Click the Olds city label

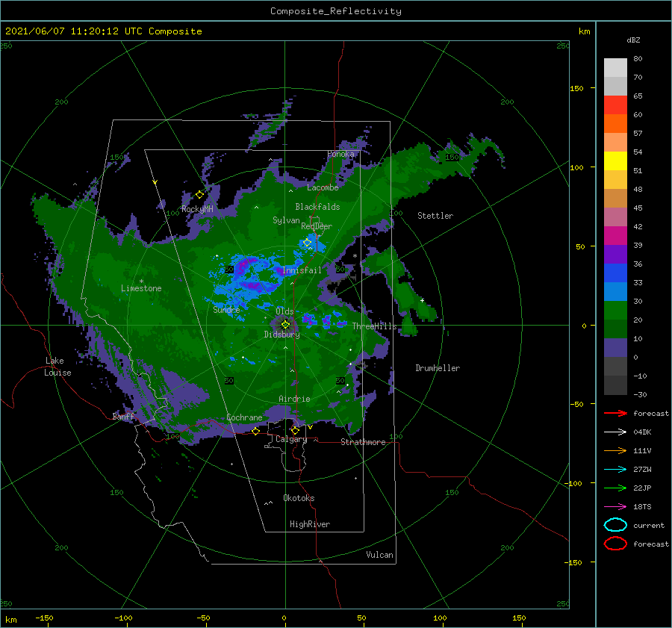coord(284,311)
